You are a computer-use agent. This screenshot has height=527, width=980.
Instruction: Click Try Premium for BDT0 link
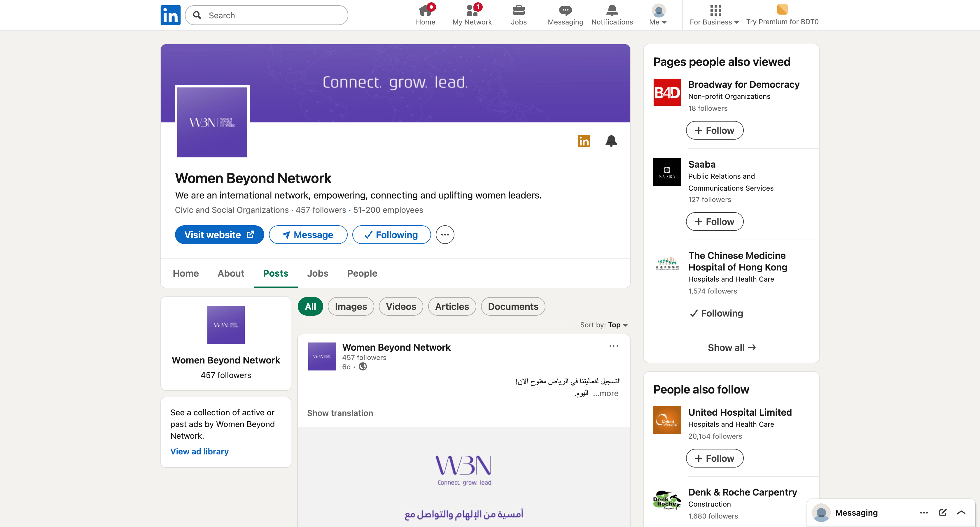782,22
